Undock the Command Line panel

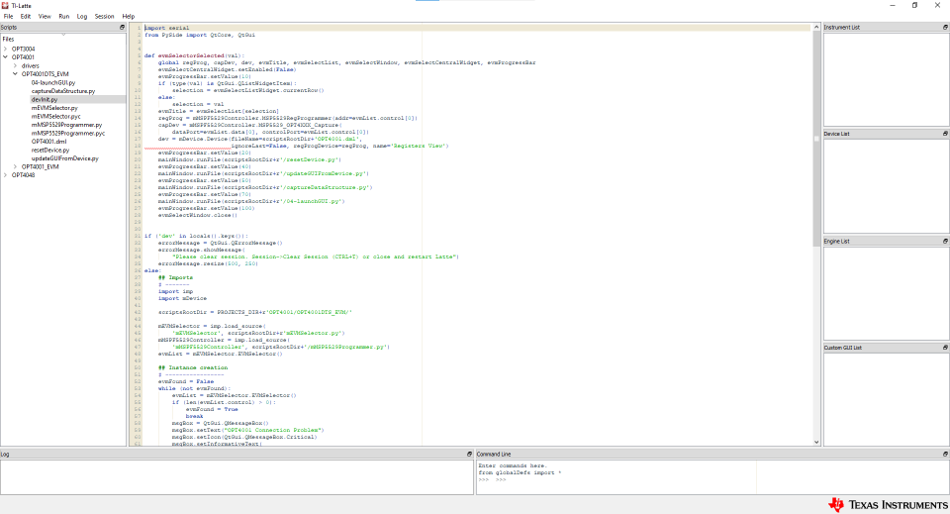tap(945, 454)
